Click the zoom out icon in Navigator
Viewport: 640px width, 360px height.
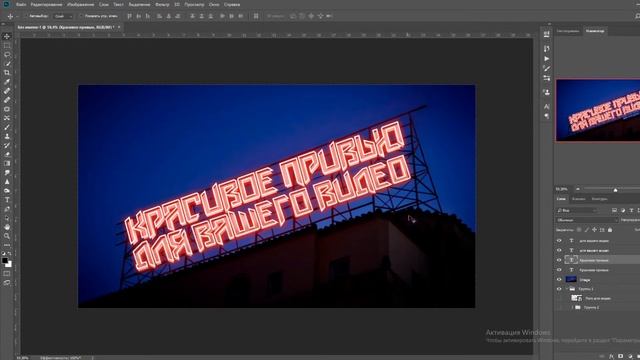point(578,189)
